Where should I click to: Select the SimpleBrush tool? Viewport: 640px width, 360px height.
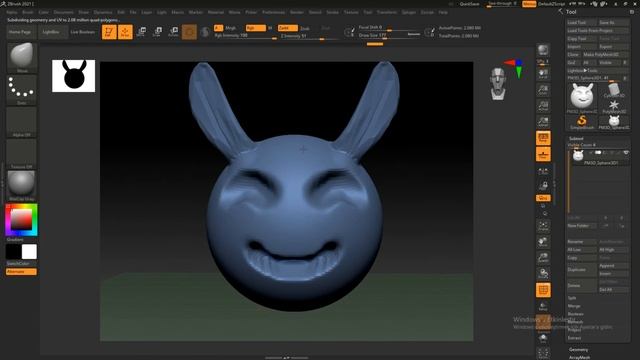click(582, 122)
